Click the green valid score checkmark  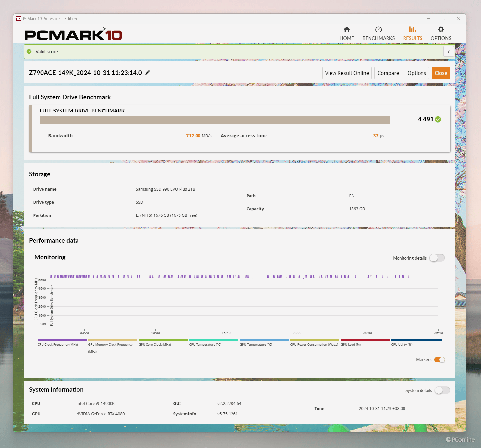coord(29,51)
